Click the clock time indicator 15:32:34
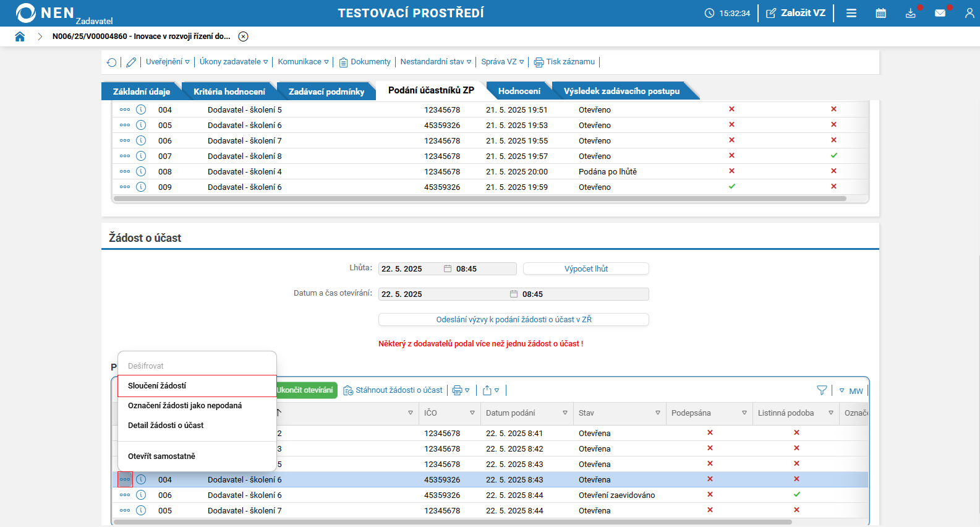The width and height of the screenshot is (980, 527). pos(727,13)
